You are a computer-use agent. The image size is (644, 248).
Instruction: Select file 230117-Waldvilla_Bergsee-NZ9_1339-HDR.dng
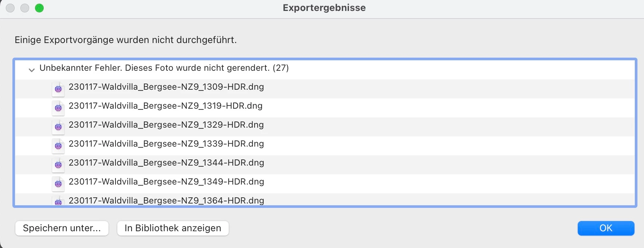[x=325, y=146]
